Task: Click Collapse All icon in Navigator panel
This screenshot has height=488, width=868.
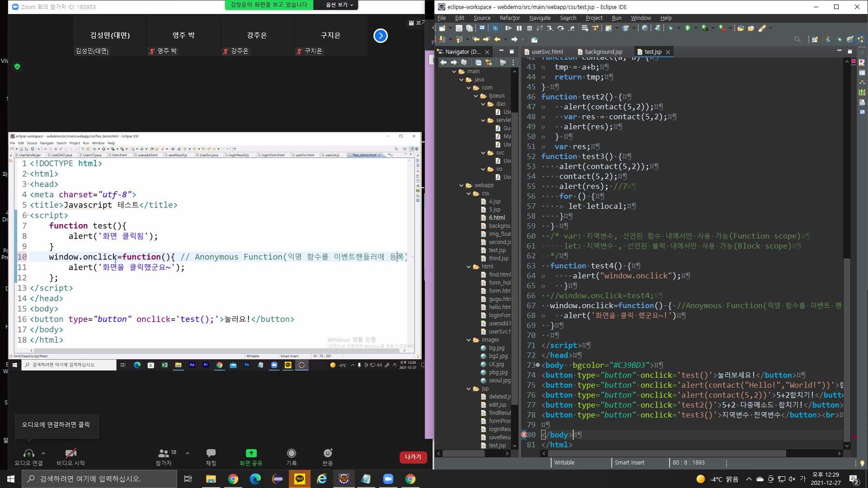Action: point(478,62)
